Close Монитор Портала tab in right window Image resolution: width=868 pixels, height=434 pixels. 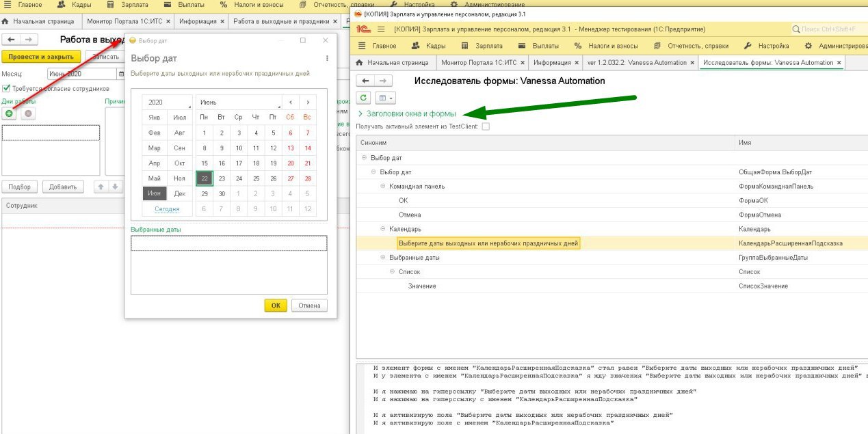pos(523,62)
